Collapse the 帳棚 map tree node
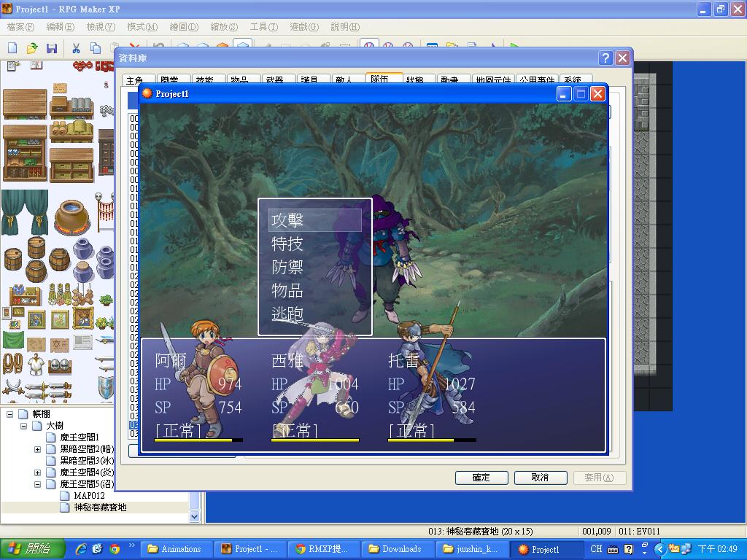The height and width of the screenshot is (560, 747). click(9, 414)
